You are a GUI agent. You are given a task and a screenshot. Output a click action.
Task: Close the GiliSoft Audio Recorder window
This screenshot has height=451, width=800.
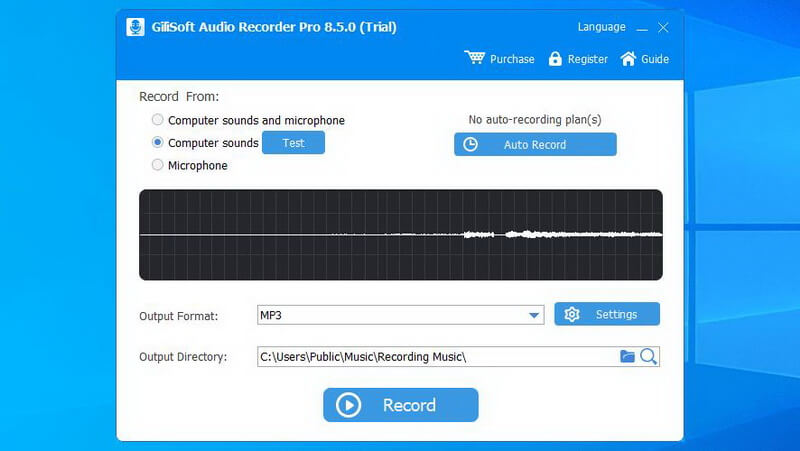tap(663, 28)
